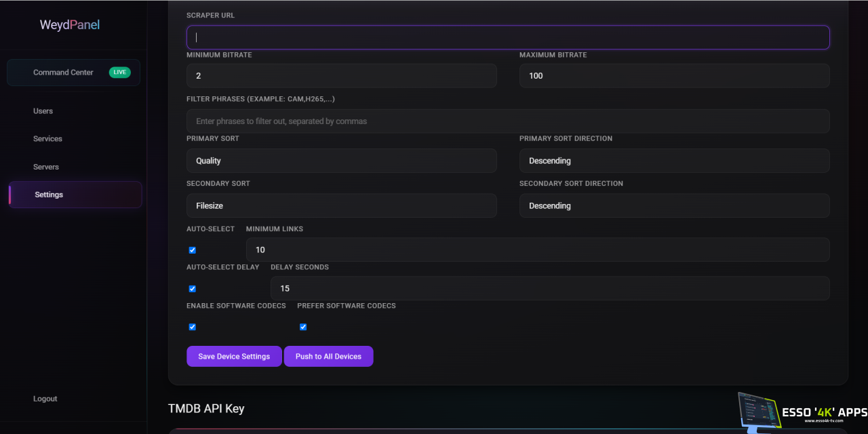Viewport: 868px width, 434px height.
Task: Click the LIVE status badge
Action: click(120, 73)
